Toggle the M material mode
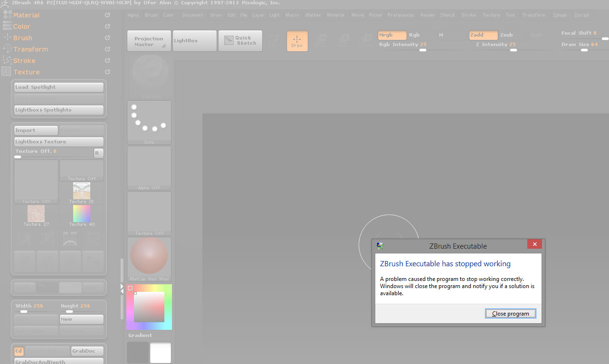609x364 pixels. tap(451, 35)
